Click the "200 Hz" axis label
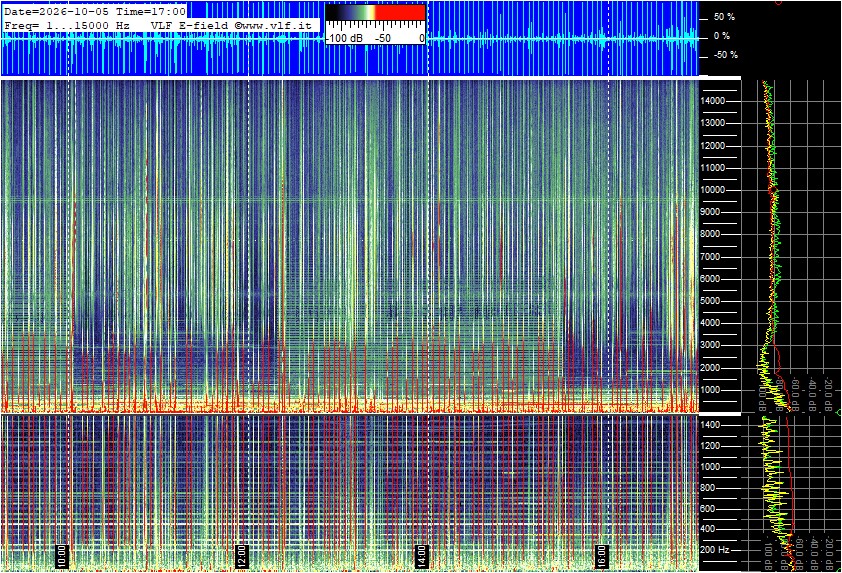 (715, 550)
